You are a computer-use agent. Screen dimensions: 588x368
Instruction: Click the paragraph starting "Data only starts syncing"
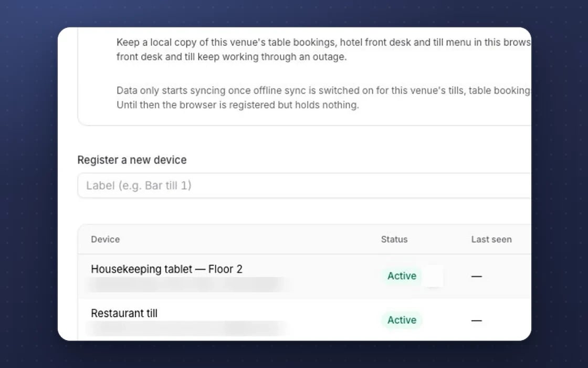[323, 98]
